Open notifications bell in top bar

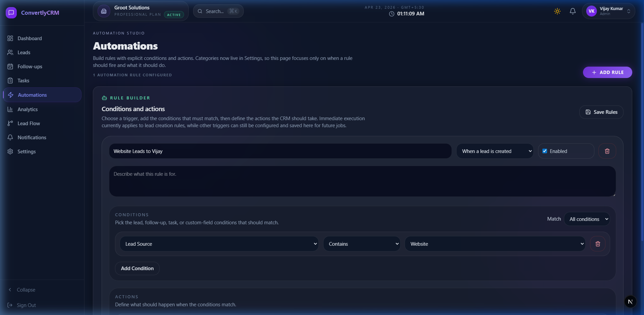pyautogui.click(x=573, y=11)
